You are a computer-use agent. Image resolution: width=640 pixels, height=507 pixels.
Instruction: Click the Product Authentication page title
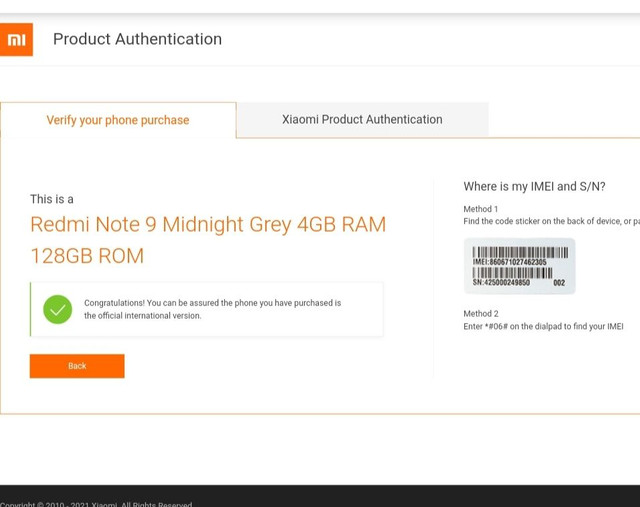tap(138, 39)
